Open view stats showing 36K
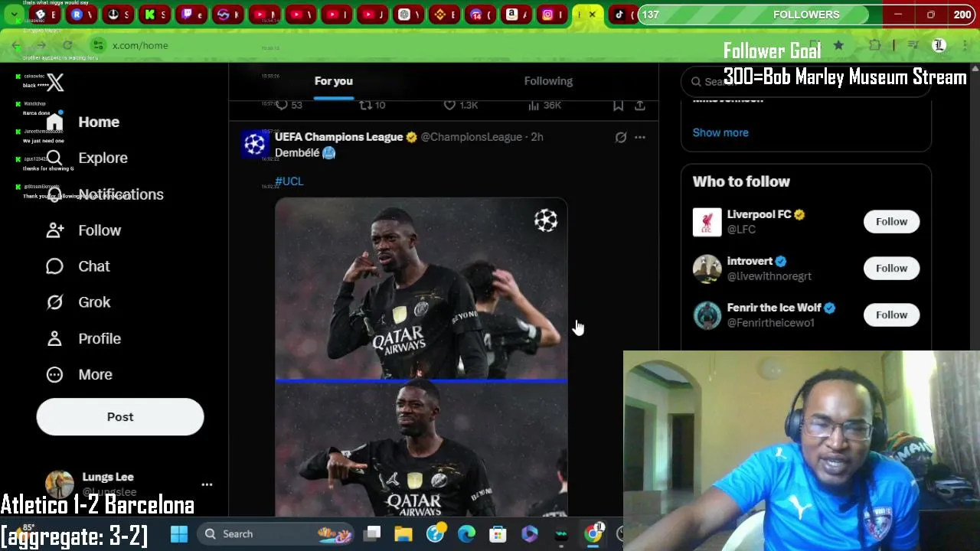The width and height of the screenshot is (980, 551). (x=544, y=105)
